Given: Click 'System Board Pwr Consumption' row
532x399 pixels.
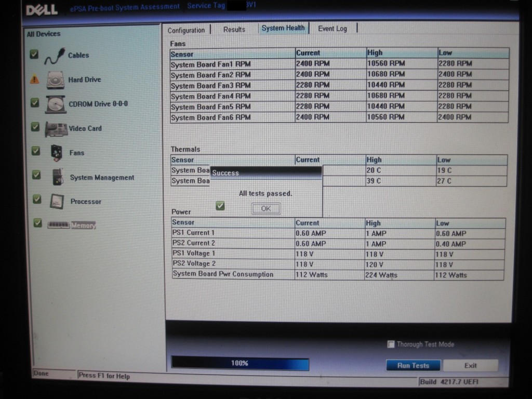Looking at the screenshot, I should [338, 274].
